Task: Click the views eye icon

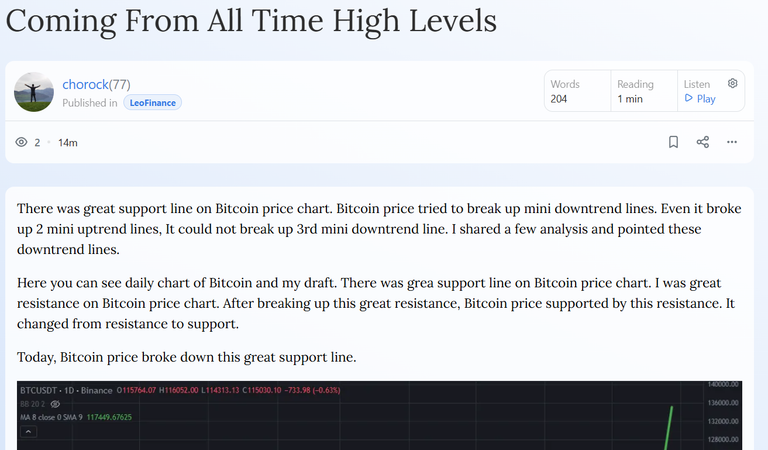Action: coord(21,142)
